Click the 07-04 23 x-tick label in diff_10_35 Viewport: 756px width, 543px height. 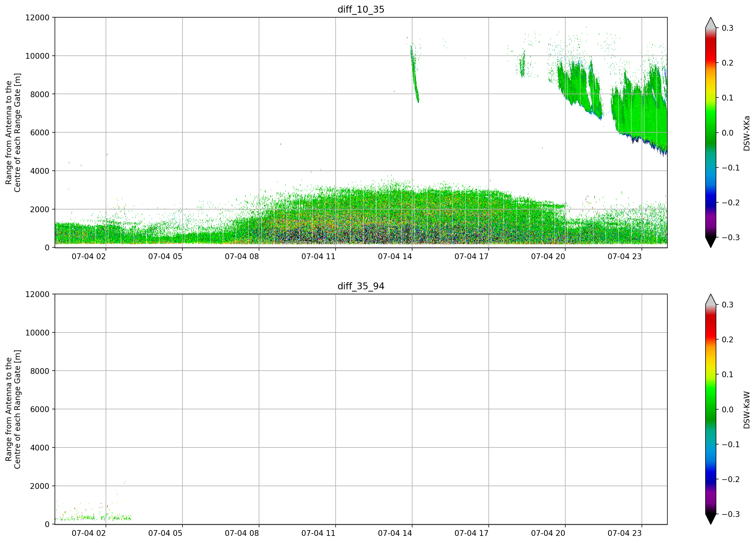[x=625, y=256]
